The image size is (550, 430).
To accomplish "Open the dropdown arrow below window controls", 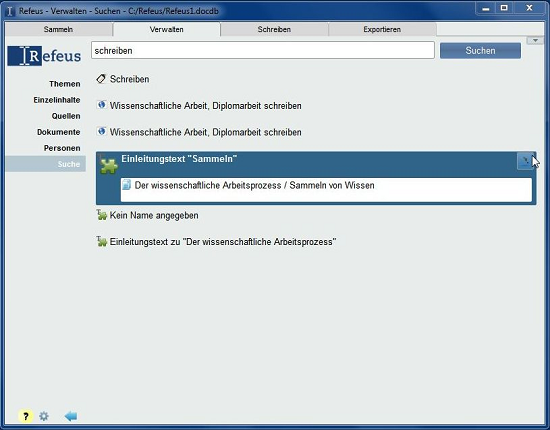I will pyautogui.click(x=535, y=41).
